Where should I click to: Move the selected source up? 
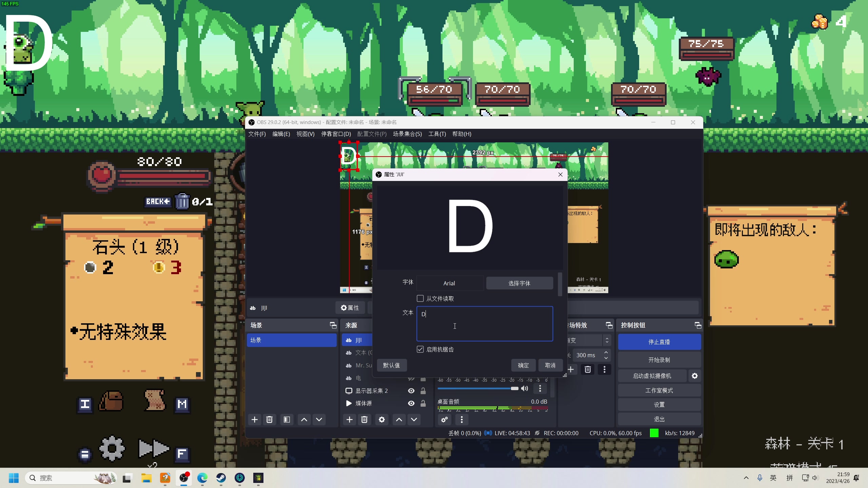click(399, 420)
